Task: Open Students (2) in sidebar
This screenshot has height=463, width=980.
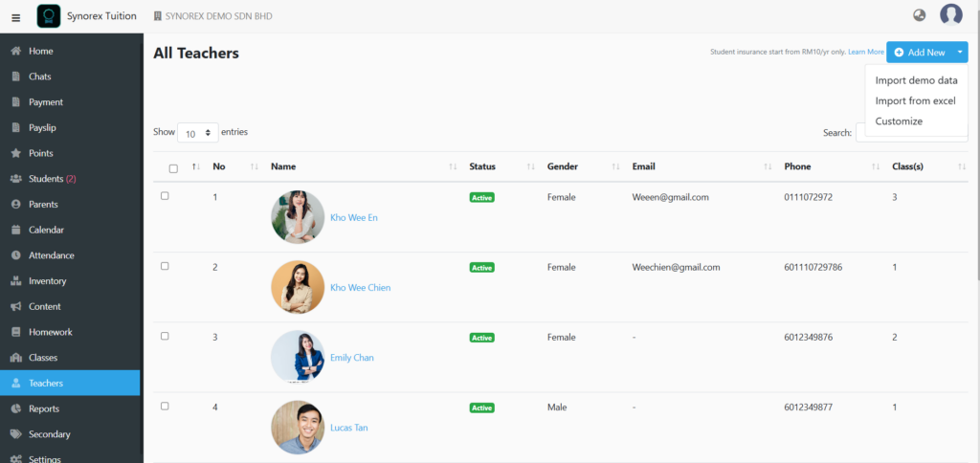Action: 70,179
